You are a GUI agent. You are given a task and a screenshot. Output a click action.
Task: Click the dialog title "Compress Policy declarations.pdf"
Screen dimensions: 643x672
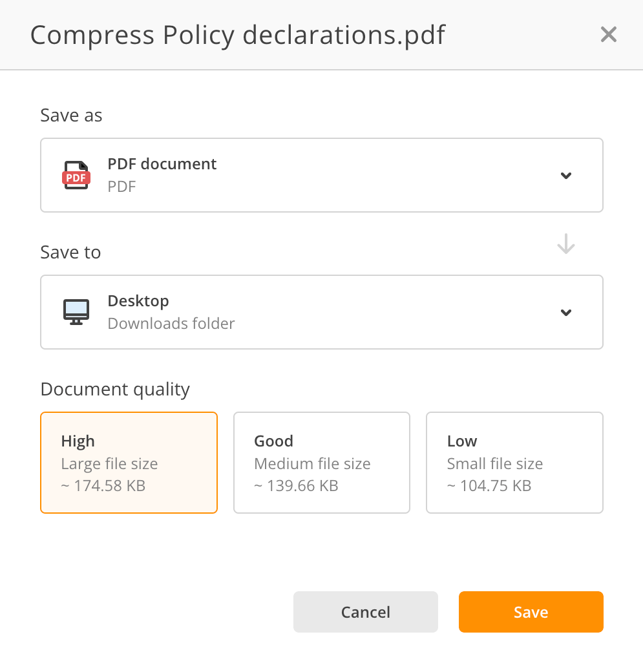(238, 35)
